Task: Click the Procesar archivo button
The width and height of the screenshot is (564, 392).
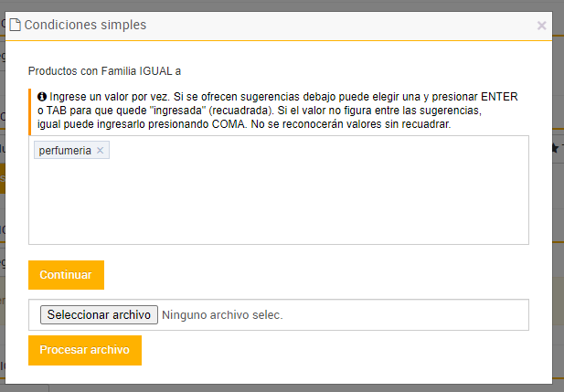Action: click(85, 350)
